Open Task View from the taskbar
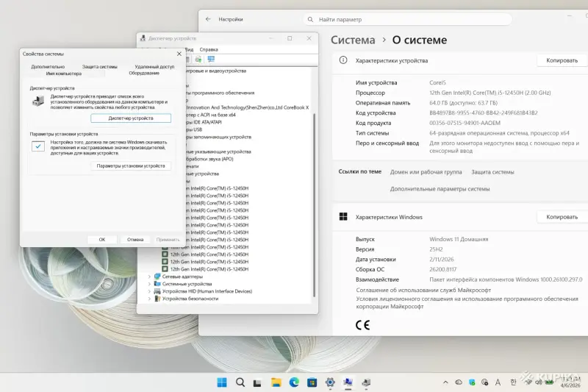Screen dimensions: 588x392 (258, 382)
